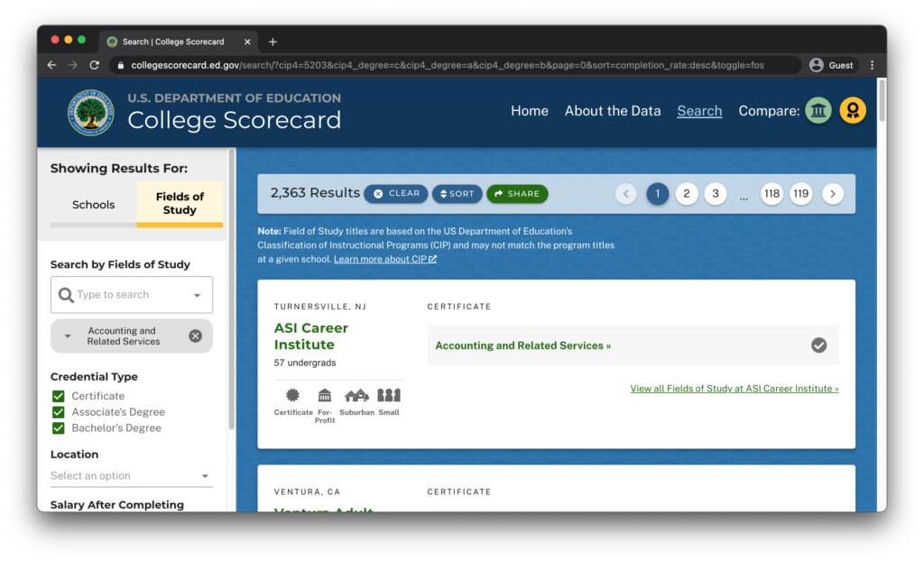Viewport: 924px width, 561px height.
Task: Click the For-Profit institution icon
Action: click(x=325, y=395)
